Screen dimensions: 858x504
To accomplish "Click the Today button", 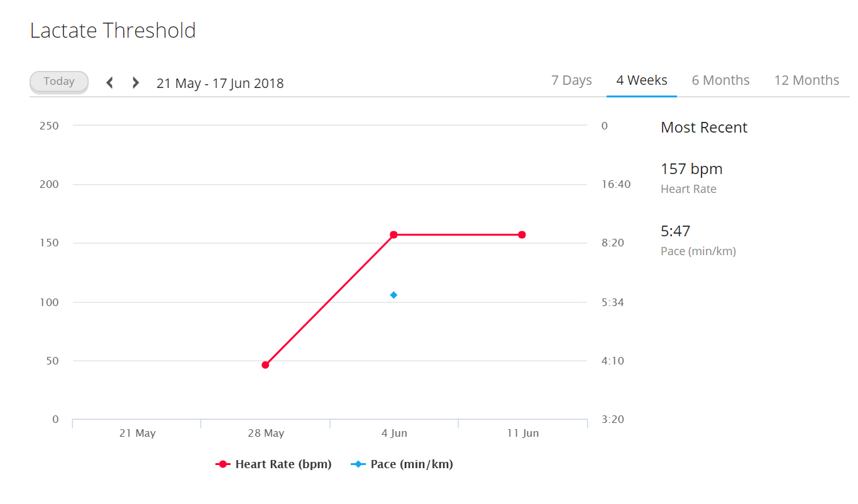I will [x=59, y=82].
